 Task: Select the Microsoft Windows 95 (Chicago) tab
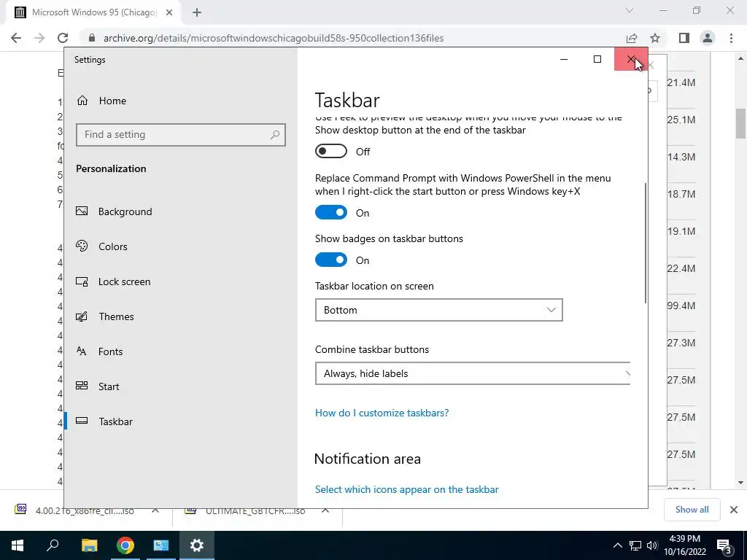(93, 13)
